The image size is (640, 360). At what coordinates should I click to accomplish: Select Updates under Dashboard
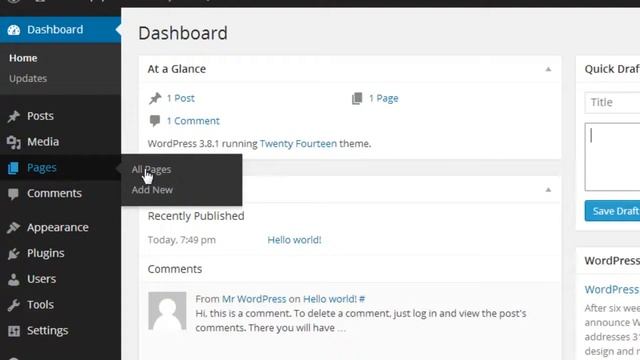tap(28, 78)
